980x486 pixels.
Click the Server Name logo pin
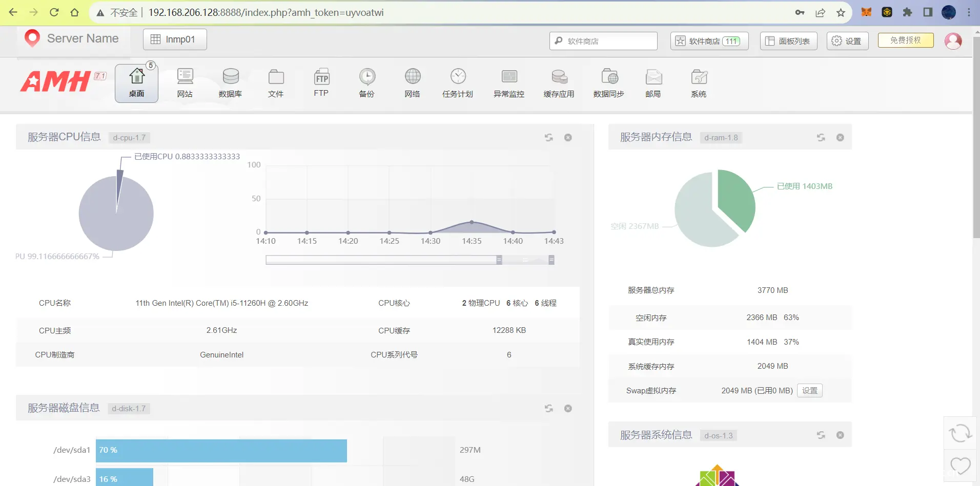[x=32, y=38]
